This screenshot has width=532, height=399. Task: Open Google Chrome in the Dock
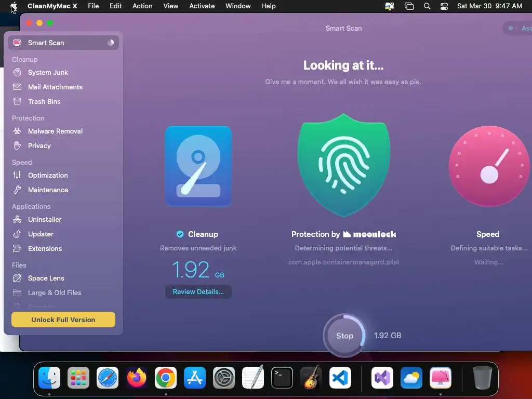coord(166,378)
